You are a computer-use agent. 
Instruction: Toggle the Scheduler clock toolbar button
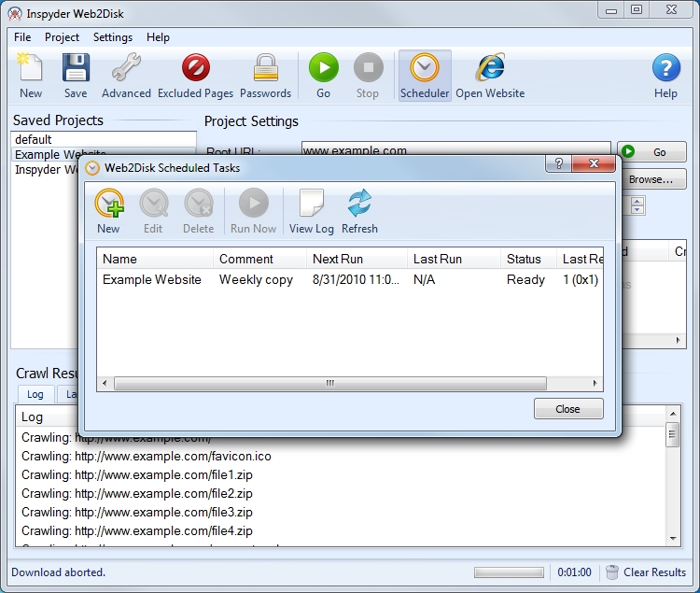point(425,75)
